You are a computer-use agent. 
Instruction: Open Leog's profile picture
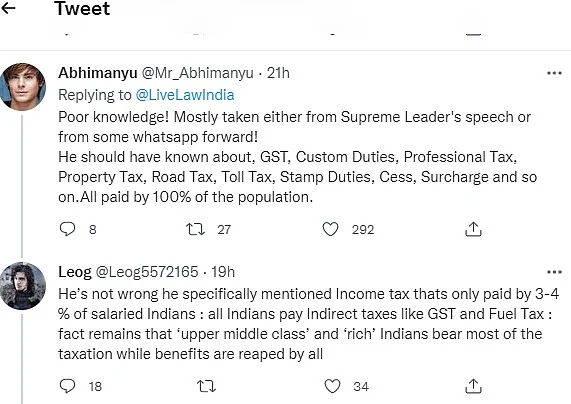tap(23, 286)
